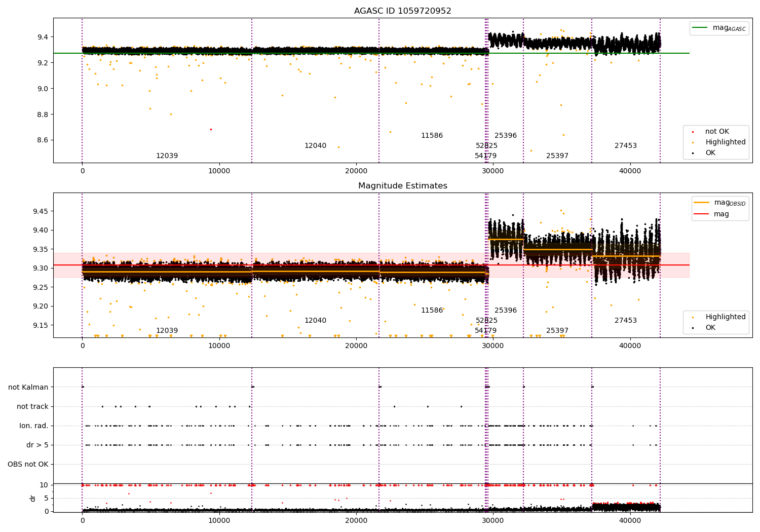760x532 pixels.
Task: Click the 8.6 y-axis tick label
Action: pyautogui.click(x=43, y=140)
